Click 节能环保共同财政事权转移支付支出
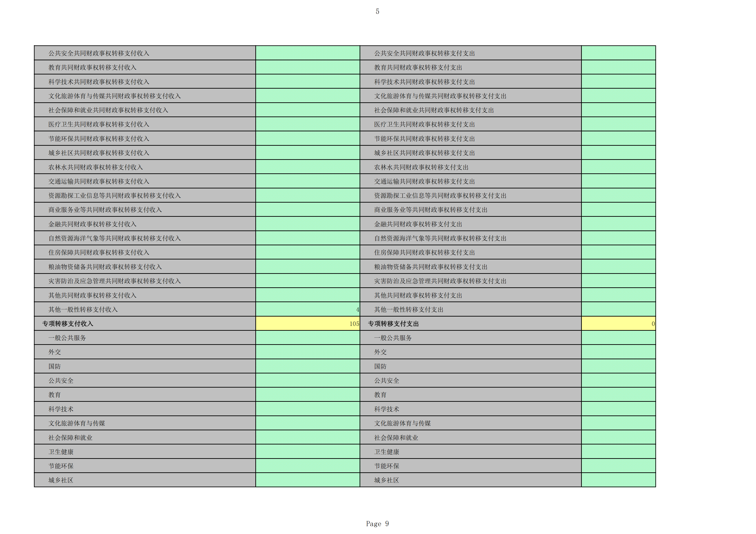 pos(425,139)
